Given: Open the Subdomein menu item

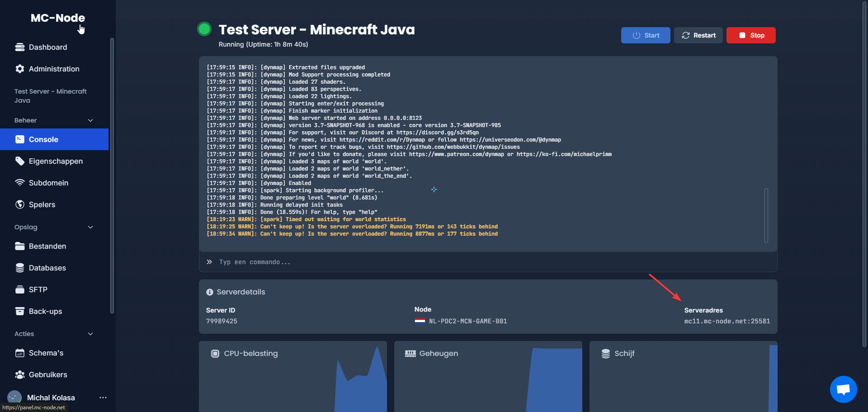Looking at the screenshot, I should click(x=54, y=183).
